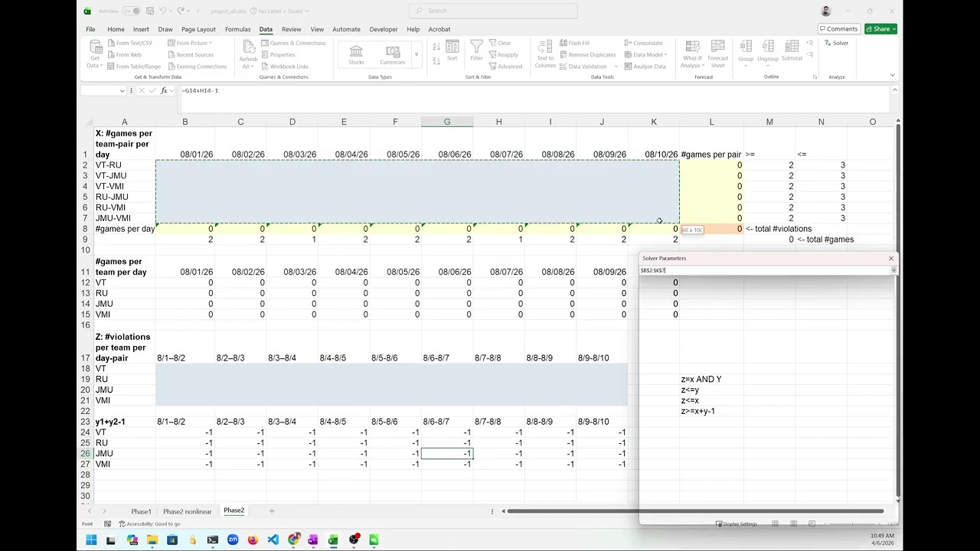Open Text to Columns wizard
980x551 pixels.
pyautogui.click(x=545, y=54)
